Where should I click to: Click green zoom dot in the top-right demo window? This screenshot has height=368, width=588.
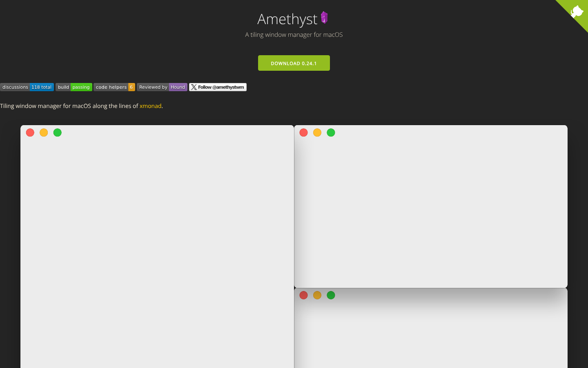pos(331,132)
